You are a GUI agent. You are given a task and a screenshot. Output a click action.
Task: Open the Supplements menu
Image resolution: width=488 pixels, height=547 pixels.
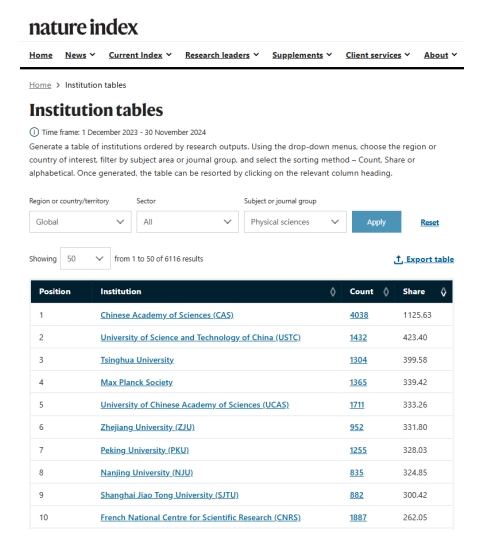tap(302, 55)
